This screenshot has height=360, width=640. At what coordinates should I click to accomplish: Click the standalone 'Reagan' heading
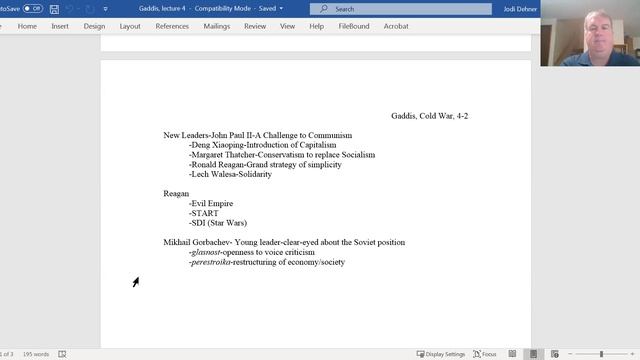[176, 193]
